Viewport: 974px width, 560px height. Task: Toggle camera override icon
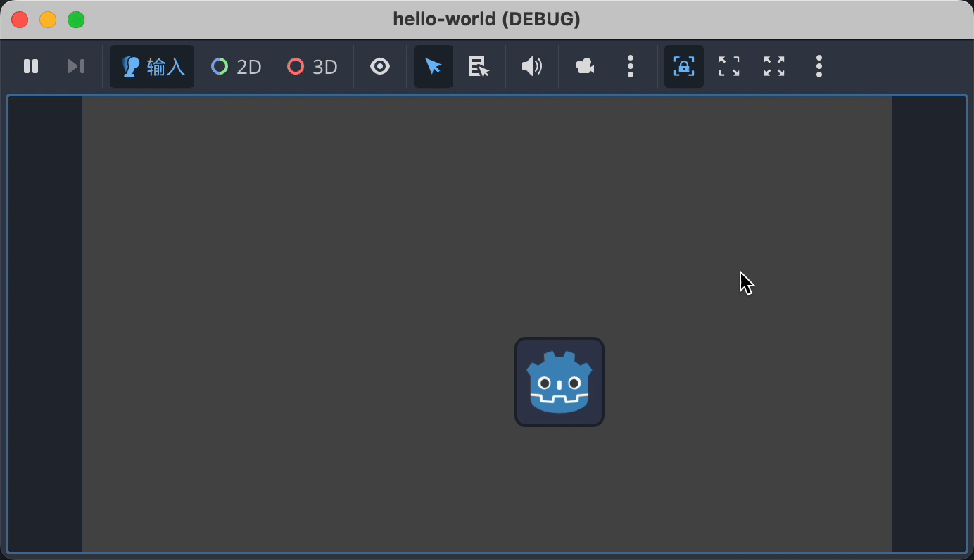586,66
